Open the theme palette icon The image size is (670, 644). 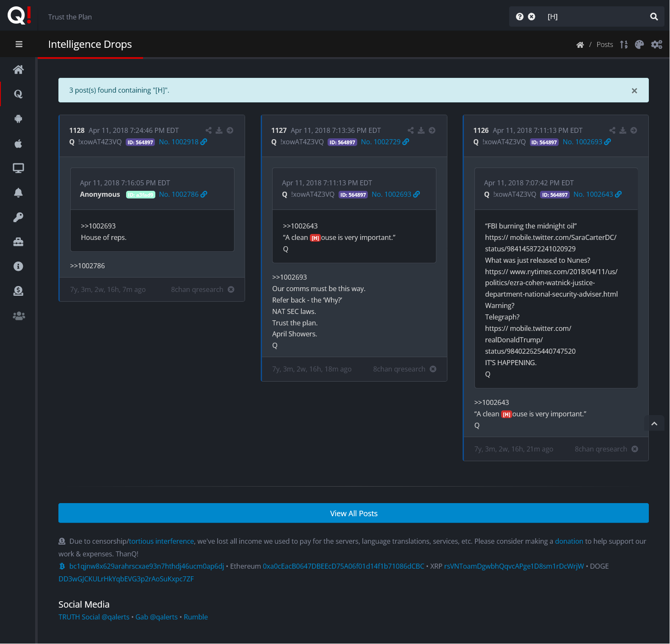pos(639,44)
